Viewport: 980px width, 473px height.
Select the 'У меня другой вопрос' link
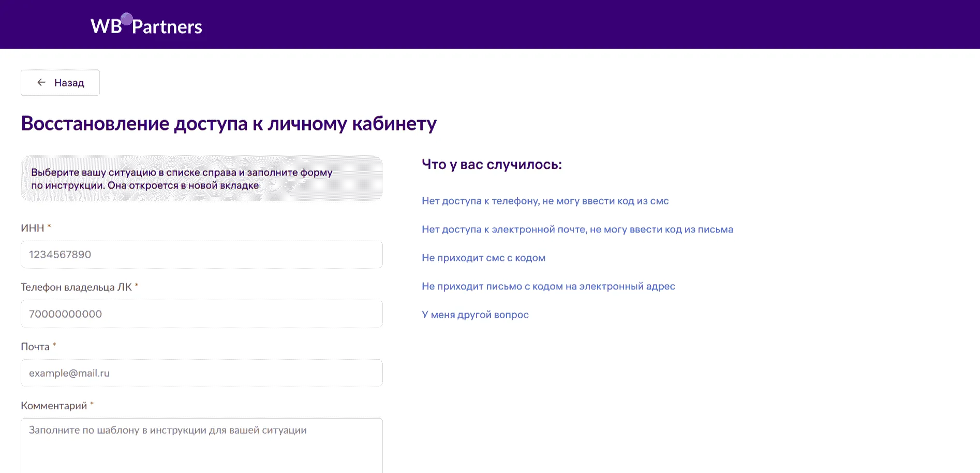click(475, 315)
